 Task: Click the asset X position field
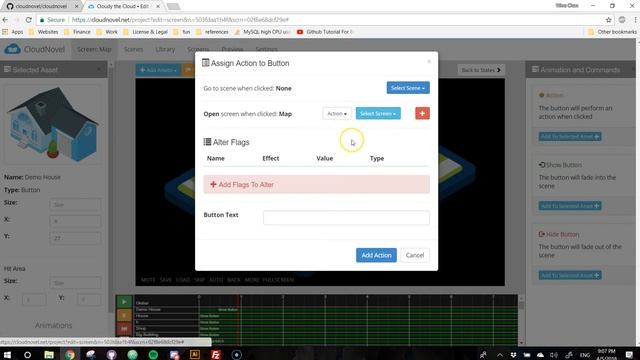coord(76,221)
